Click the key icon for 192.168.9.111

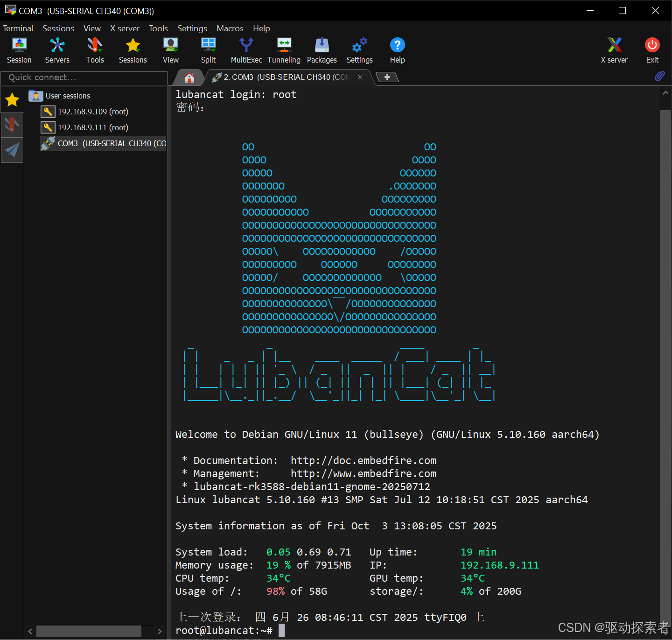[x=48, y=127]
